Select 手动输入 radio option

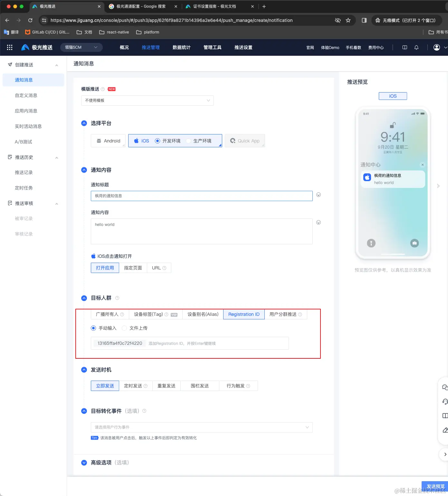point(93,328)
